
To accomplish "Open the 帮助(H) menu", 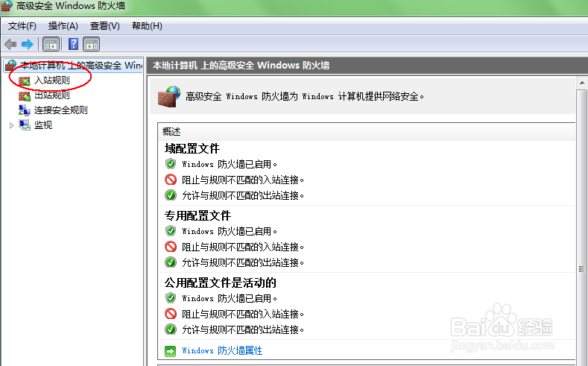I will (147, 26).
